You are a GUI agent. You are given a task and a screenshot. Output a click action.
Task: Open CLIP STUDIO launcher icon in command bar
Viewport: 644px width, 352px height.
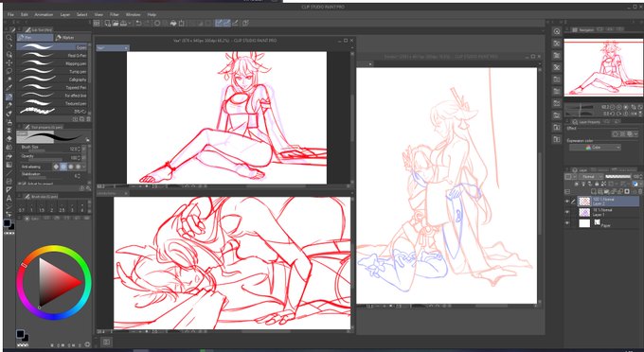tap(96, 24)
